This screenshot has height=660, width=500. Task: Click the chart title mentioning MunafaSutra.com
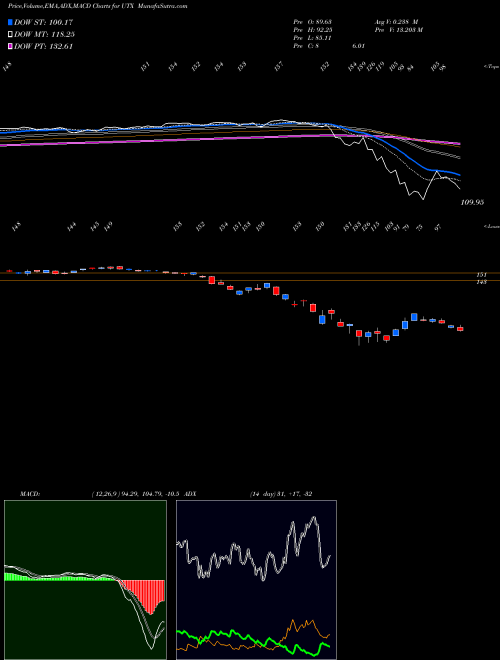[x=98, y=6]
